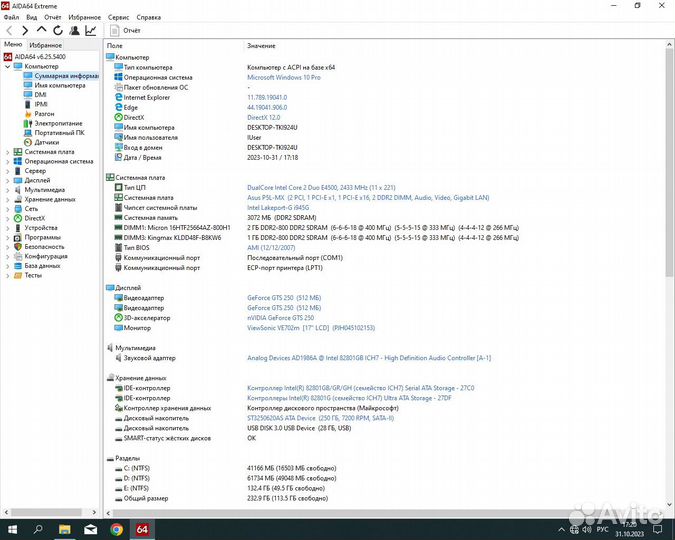The height and width of the screenshot is (540, 675).
Task: Open the Mail app from the taskbar
Action: tap(90, 529)
